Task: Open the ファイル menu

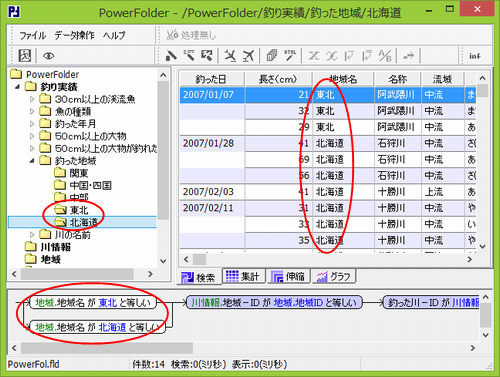Action: point(32,35)
